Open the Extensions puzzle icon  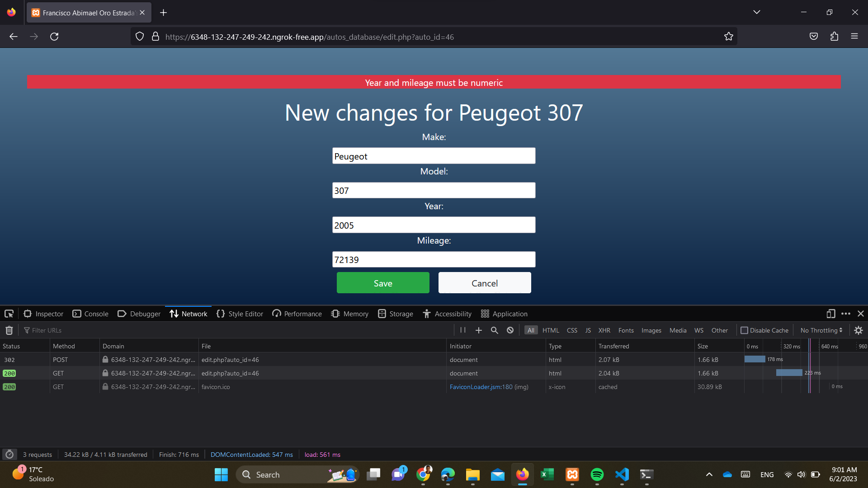tap(834, 37)
